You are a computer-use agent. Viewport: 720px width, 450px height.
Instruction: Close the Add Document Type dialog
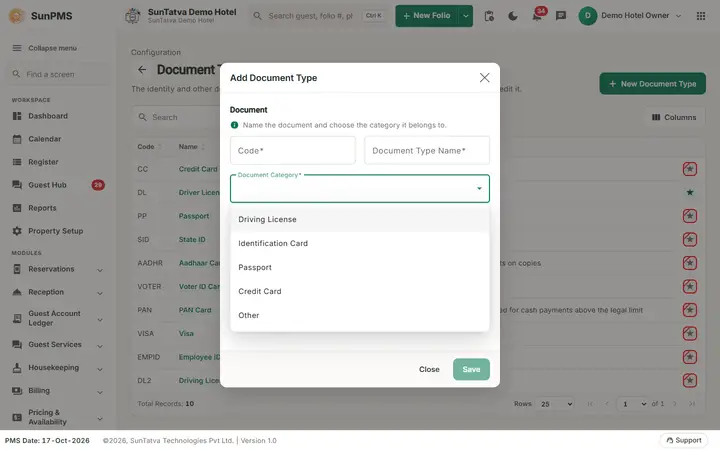point(484,78)
